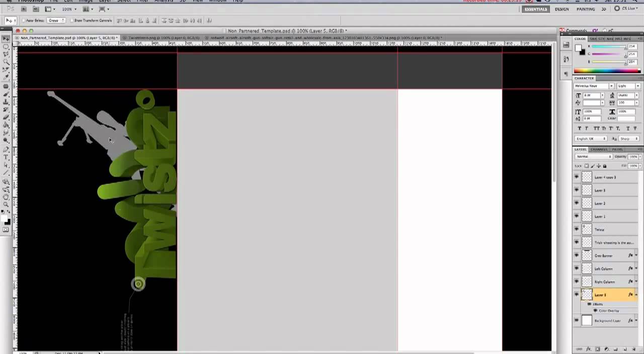The width and height of the screenshot is (644, 354).
Task: Click the Create new layer icon
Action: pyautogui.click(x=625, y=349)
